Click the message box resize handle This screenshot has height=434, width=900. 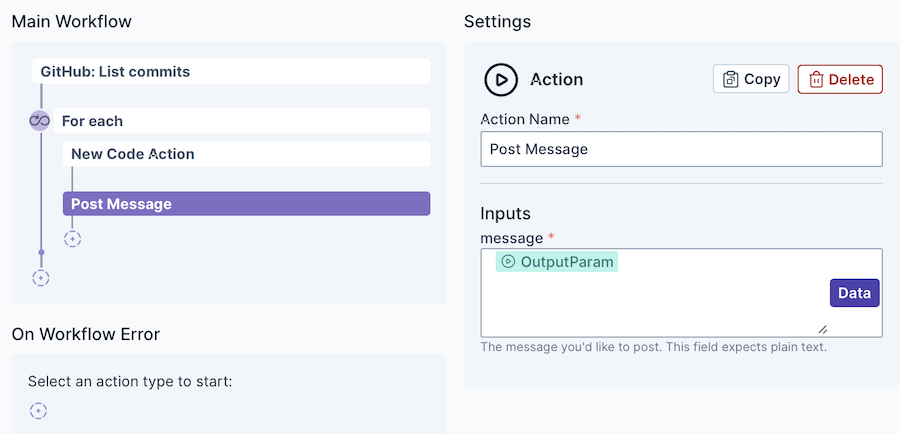coord(822,329)
